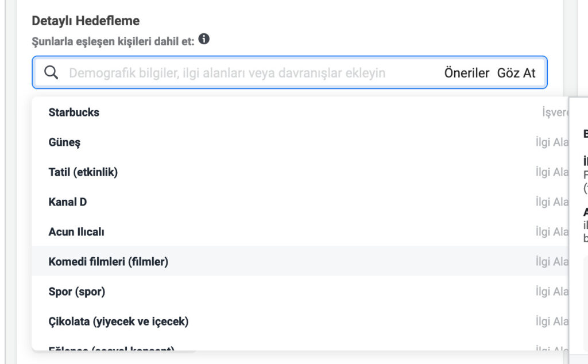This screenshot has width=588, height=364.
Task: Click the category label on the Güneş row
Action: [551, 142]
